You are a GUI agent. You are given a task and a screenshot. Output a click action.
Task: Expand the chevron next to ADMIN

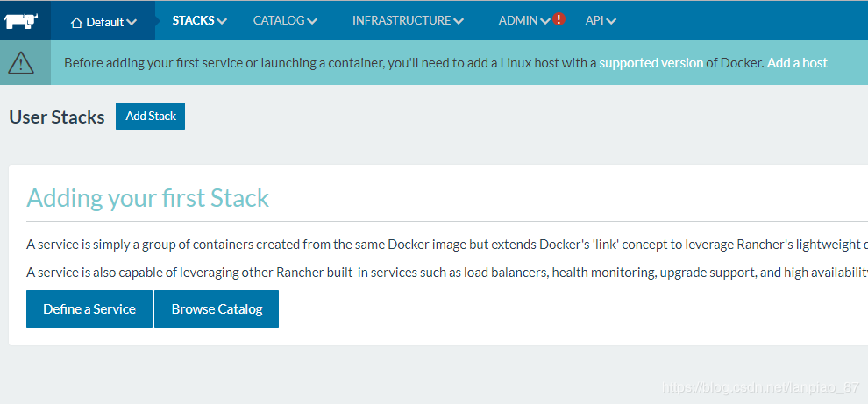click(x=545, y=21)
